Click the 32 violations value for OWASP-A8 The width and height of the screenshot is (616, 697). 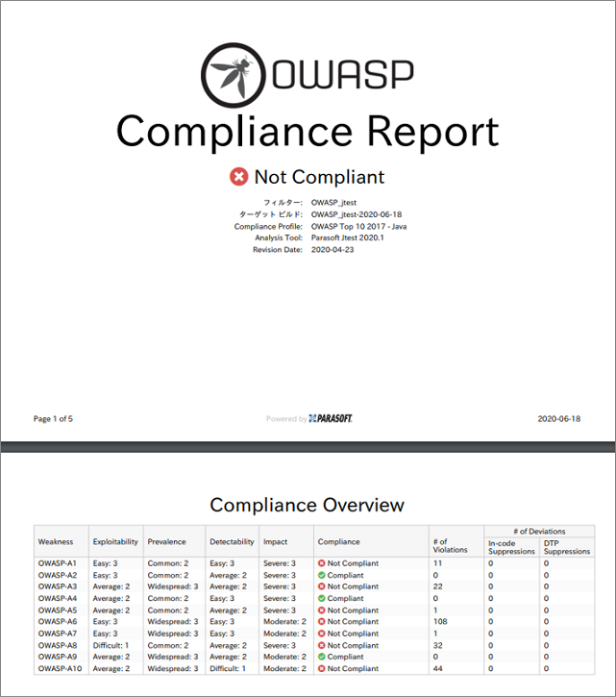coord(438,645)
